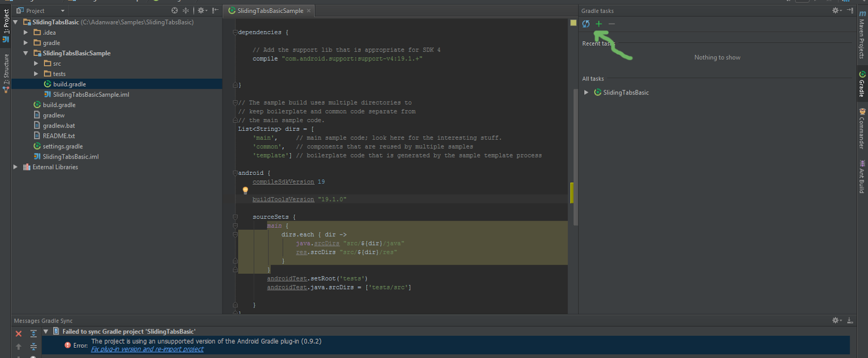This screenshot has height=358, width=868.
Task: Close Messages panel with red X
Action: coord(18,334)
